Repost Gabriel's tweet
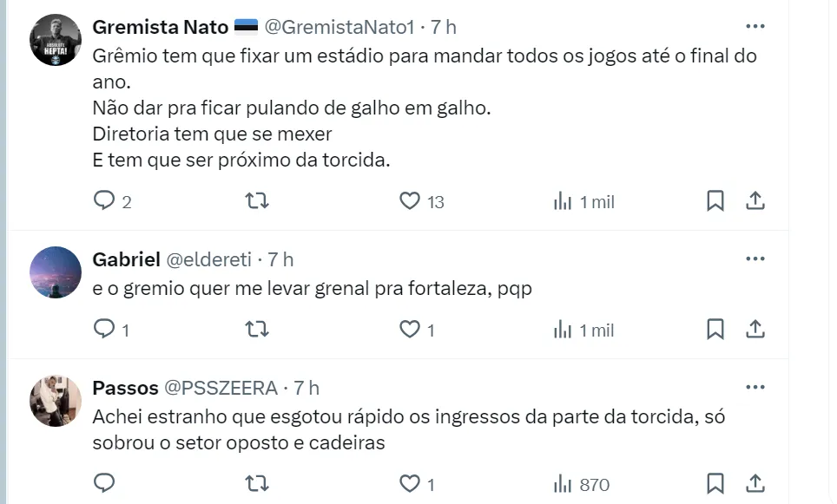This screenshot has width=837, height=504. (257, 330)
